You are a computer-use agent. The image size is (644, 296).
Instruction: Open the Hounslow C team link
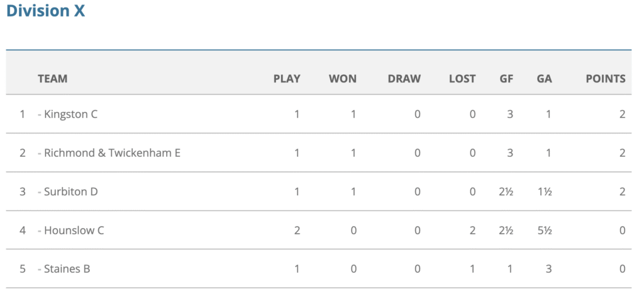tap(74, 231)
